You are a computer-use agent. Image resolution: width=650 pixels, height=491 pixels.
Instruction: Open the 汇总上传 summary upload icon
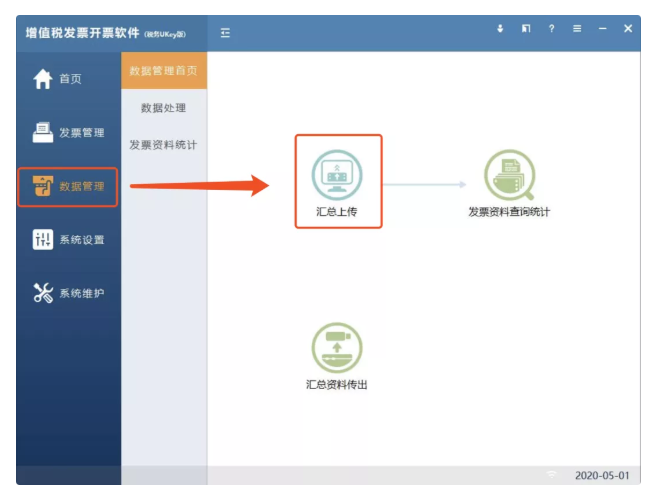click(x=337, y=174)
